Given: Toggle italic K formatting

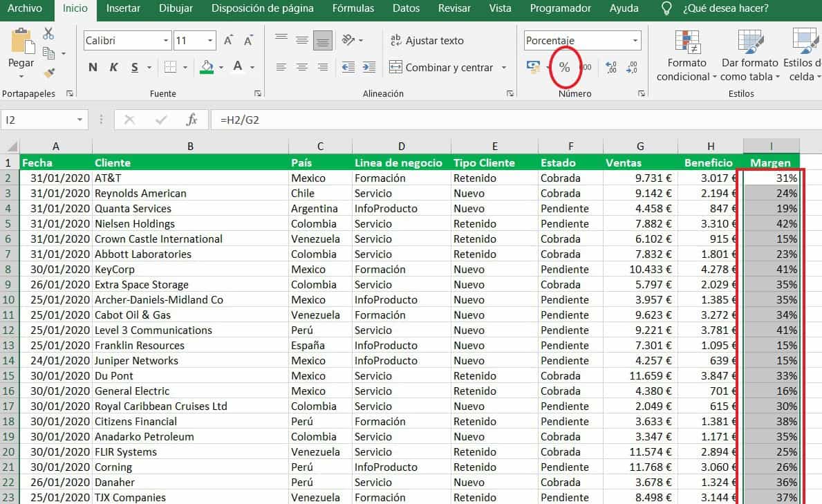Looking at the screenshot, I should click(114, 67).
